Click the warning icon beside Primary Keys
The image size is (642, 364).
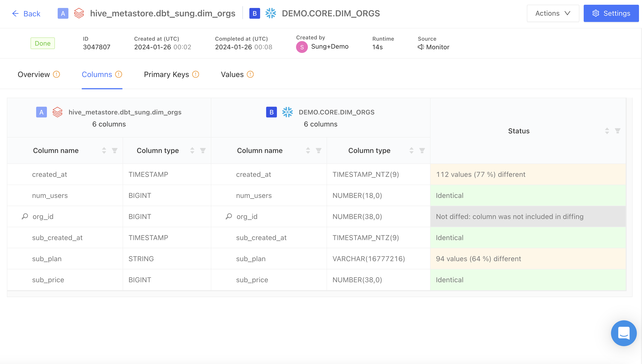click(196, 74)
